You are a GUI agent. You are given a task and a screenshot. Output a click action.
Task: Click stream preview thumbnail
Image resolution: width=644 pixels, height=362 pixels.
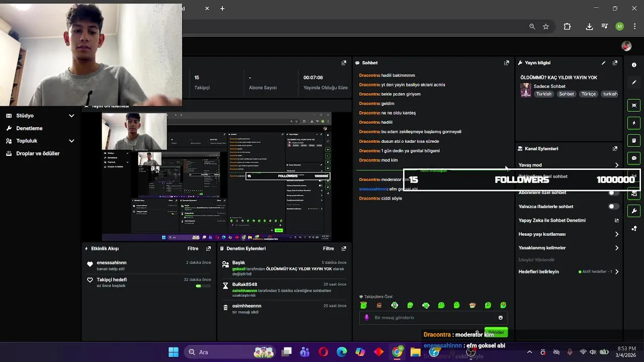coord(217,176)
